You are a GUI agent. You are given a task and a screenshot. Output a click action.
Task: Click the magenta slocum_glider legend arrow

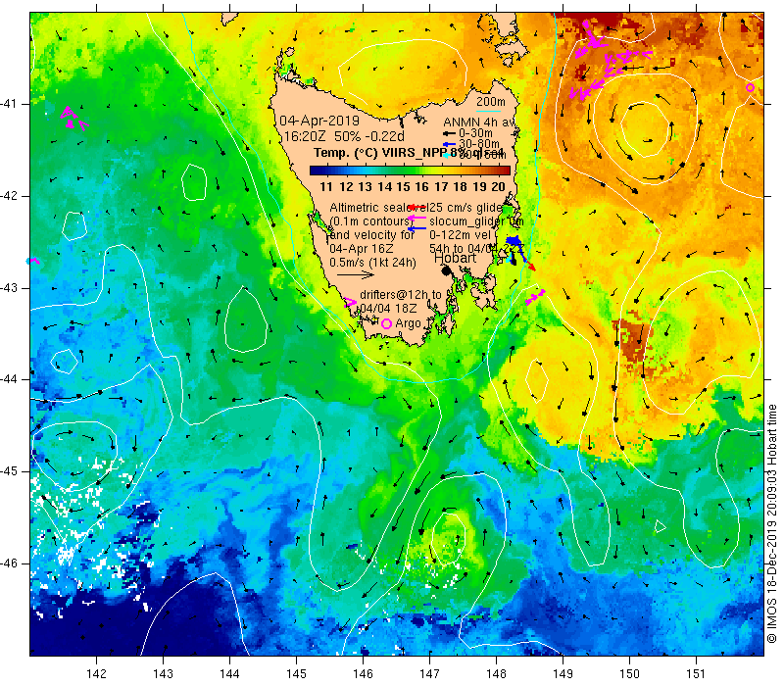coord(417,218)
